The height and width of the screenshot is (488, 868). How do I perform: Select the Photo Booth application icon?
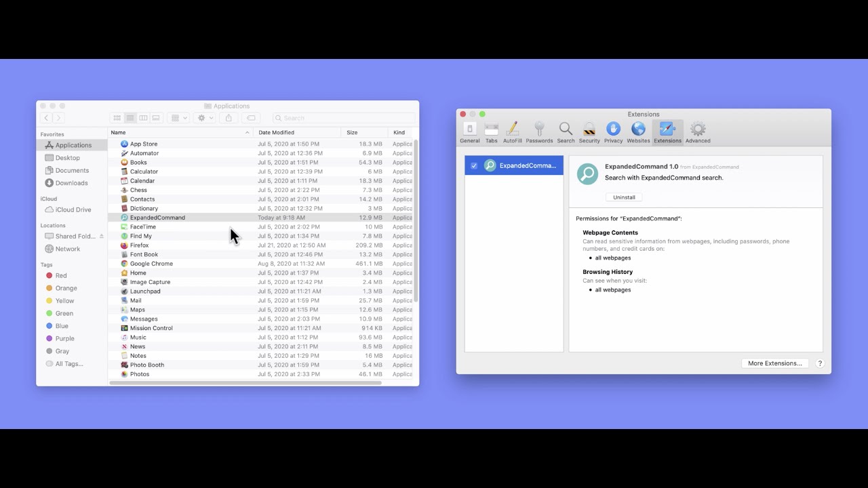(124, 365)
